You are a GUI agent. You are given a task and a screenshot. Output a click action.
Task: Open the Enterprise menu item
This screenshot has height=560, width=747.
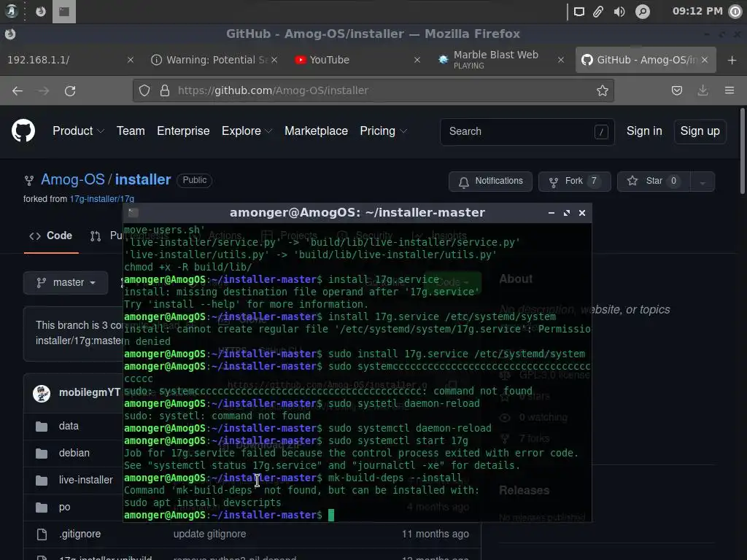(x=183, y=131)
